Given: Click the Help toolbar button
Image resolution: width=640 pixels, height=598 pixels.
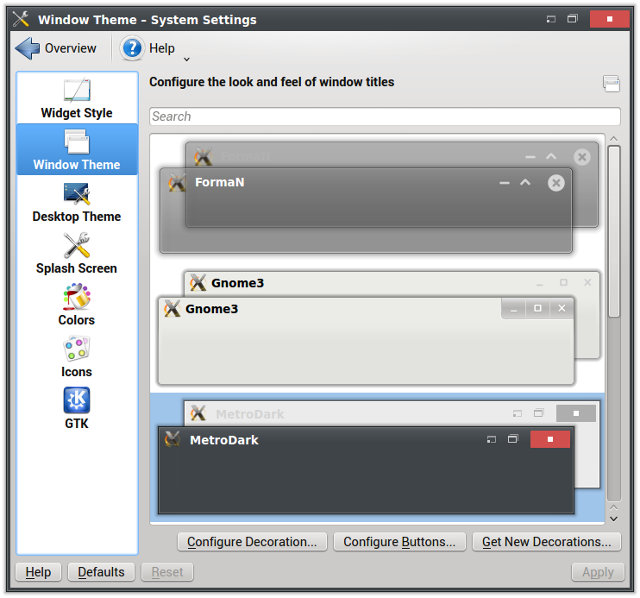Looking at the screenshot, I should point(148,48).
